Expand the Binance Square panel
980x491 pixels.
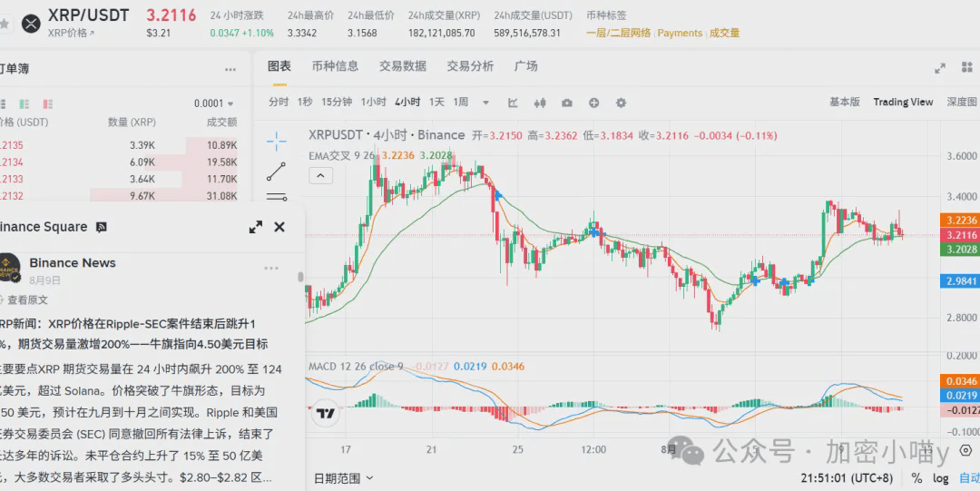[256, 227]
